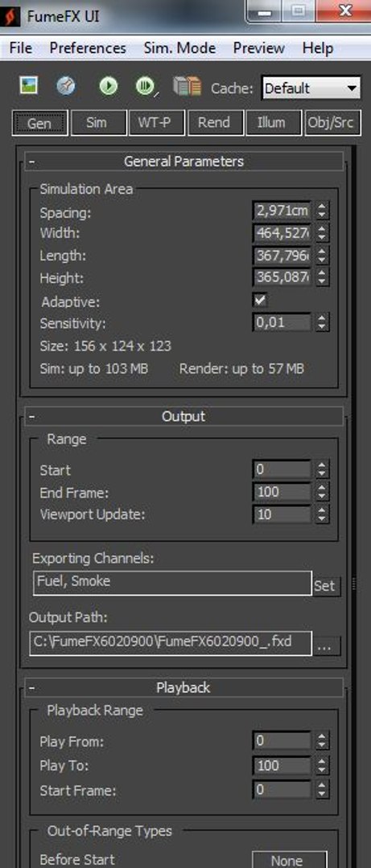Start simulation with the green play icon
371x868 pixels.
(x=108, y=86)
